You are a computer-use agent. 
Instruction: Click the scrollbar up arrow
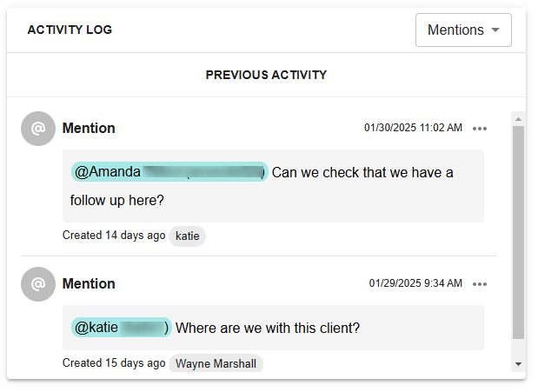(518, 119)
